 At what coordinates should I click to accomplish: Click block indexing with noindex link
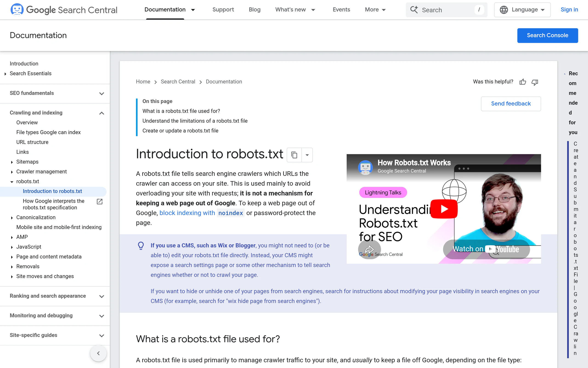pos(202,213)
